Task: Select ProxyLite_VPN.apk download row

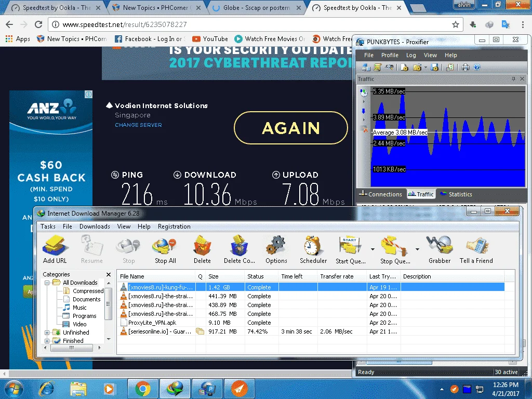Action: [311, 323]
